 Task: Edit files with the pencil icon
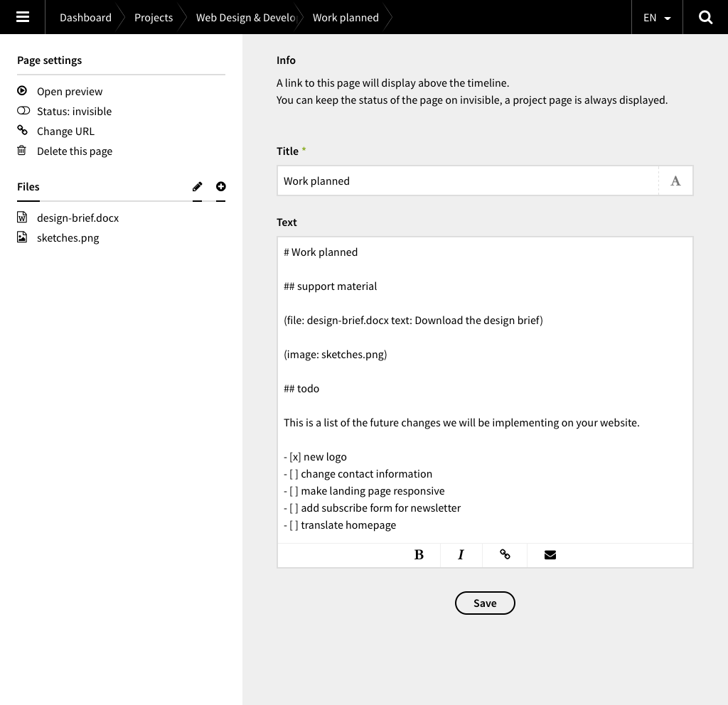point(198,187)
